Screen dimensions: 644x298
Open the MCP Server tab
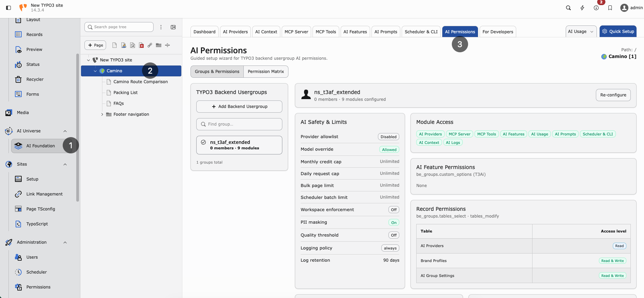(x=296, y=32)
